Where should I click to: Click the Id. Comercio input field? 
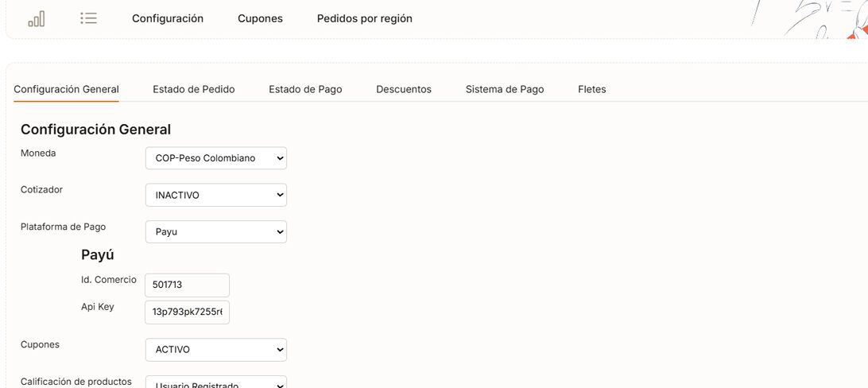pyautogui.click(x=187, y=285)
